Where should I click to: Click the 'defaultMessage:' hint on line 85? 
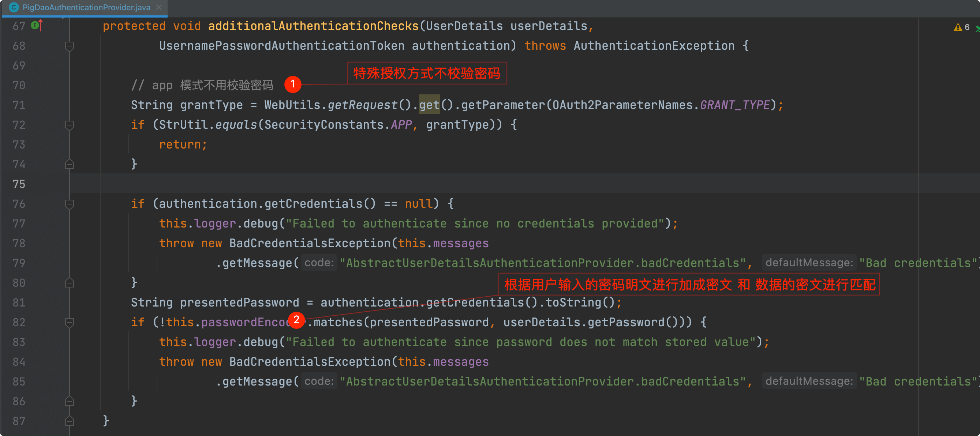pyautogui.click(x=809, y=381)
